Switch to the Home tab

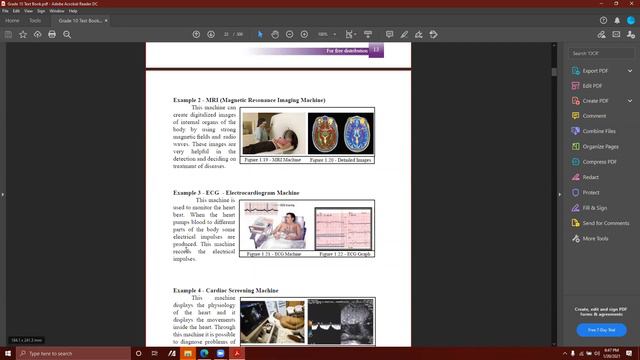[x=12, y=20]
